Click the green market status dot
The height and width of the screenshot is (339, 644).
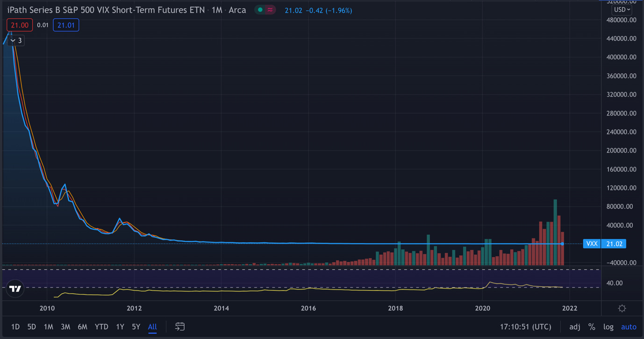tap(260, 10)
